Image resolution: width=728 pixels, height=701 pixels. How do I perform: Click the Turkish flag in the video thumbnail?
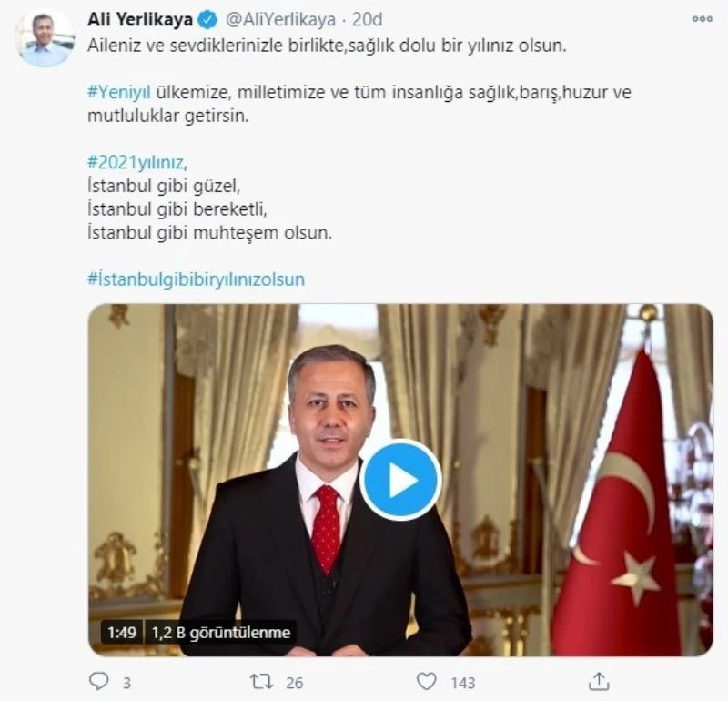tap(619, 519)
